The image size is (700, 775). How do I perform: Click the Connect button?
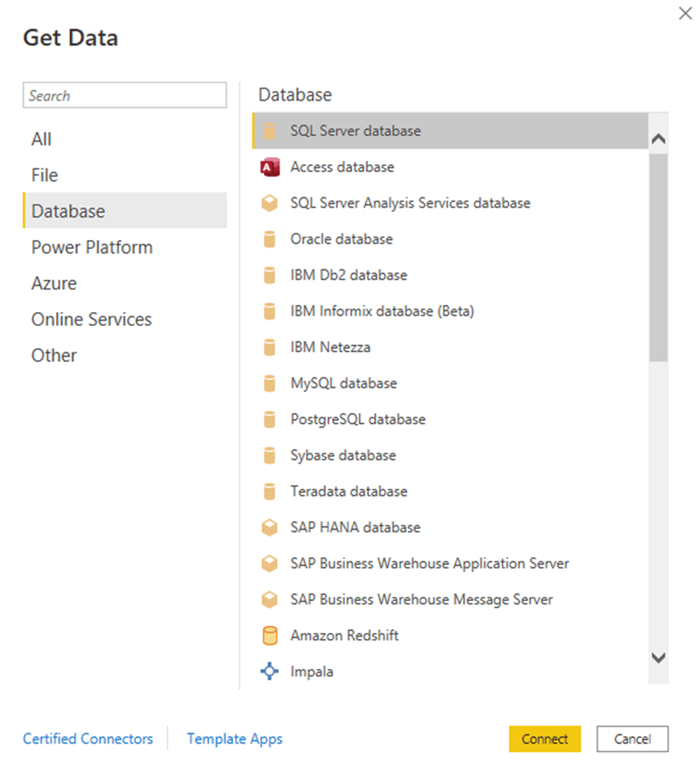point(545,739)
